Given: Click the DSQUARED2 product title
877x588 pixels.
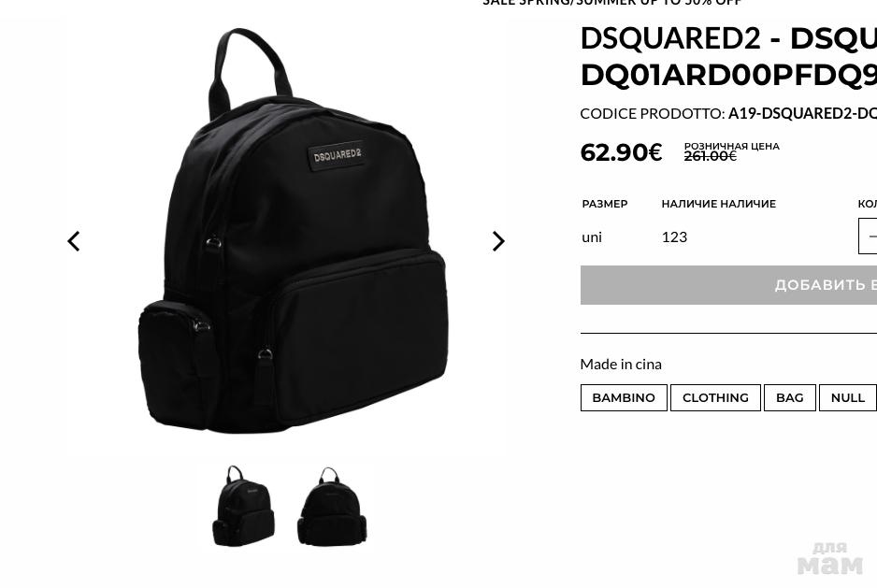Looking at the screenshot, I should [728, 56].
